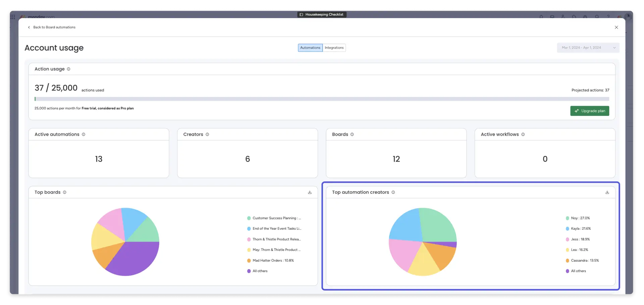
Task: Switch to the Automations tab
Action: (310, 48)
